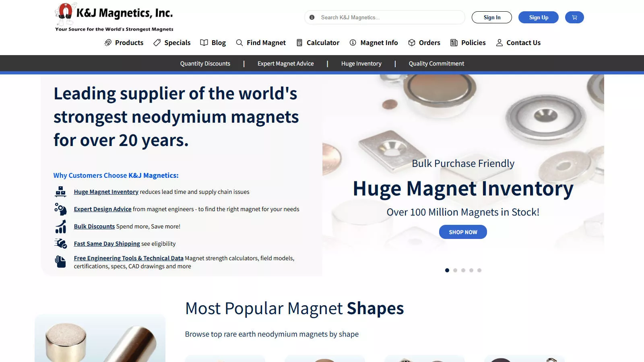The image size is (644, 362).
Task: Click 'Most Popular Magnet Shapes' heading
Action: coord(294,309)
